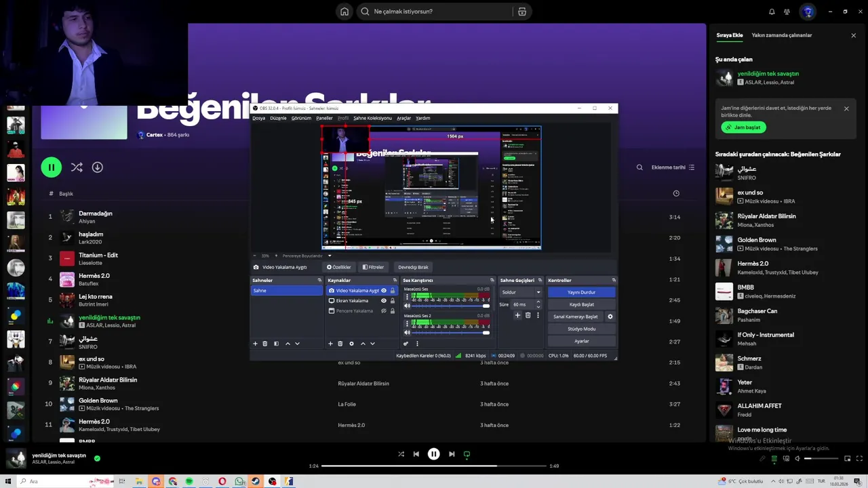Pause the Beğenilen Şarkılar playlist with the big green button
This screenshot has height=488, width=868.
click(51, 167)
